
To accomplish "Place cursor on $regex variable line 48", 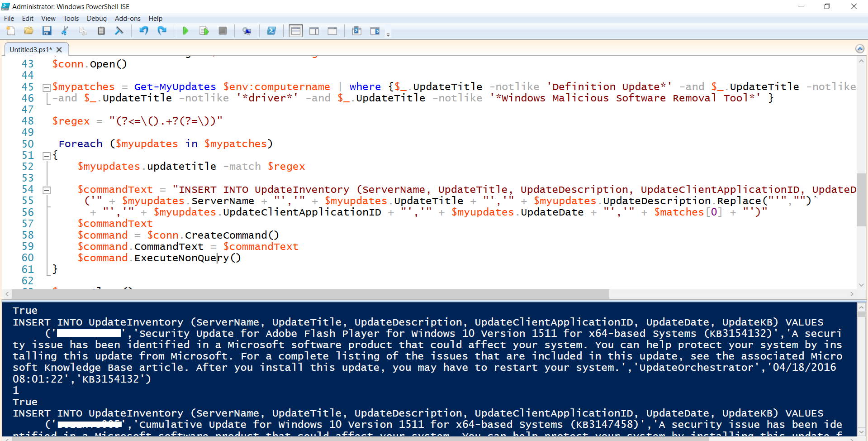I will coord(71,121).
